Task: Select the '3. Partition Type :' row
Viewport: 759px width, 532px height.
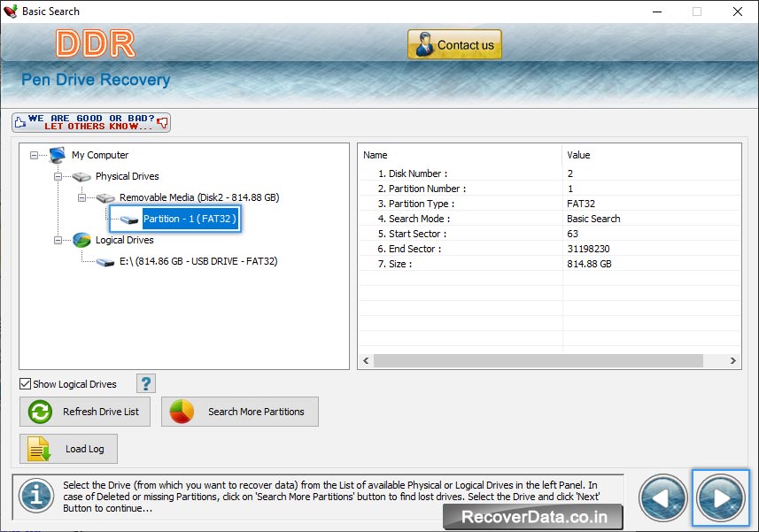Action: click(550, 204)
